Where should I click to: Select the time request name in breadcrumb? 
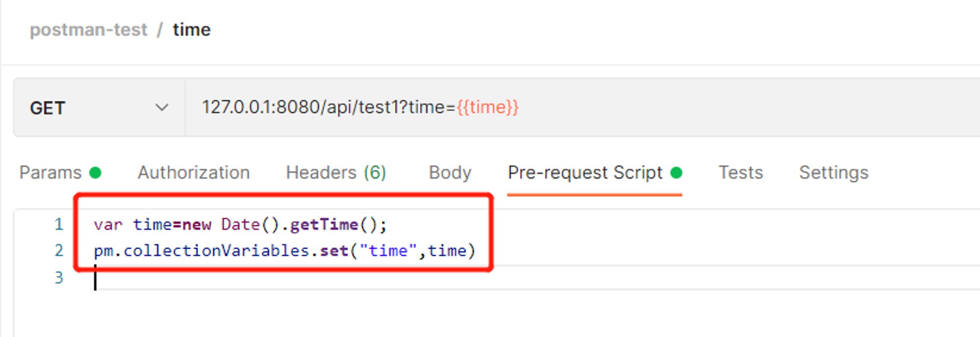[192, 29]
